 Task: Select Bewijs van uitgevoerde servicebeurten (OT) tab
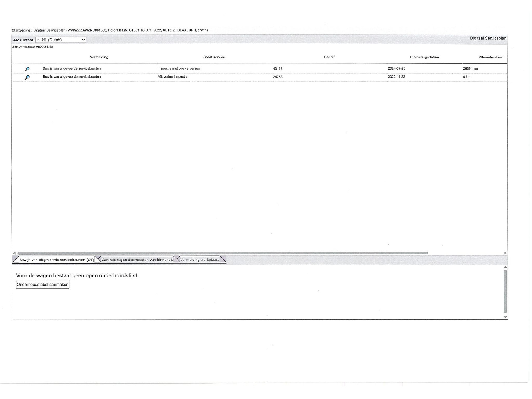coord(57,260)
